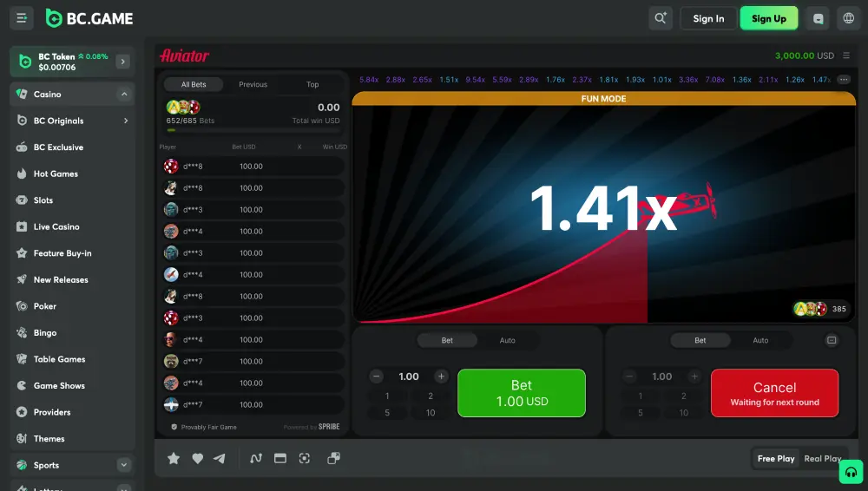Open the chat panel icon
This screenshot has width=868, height=491.
[818, 18]
